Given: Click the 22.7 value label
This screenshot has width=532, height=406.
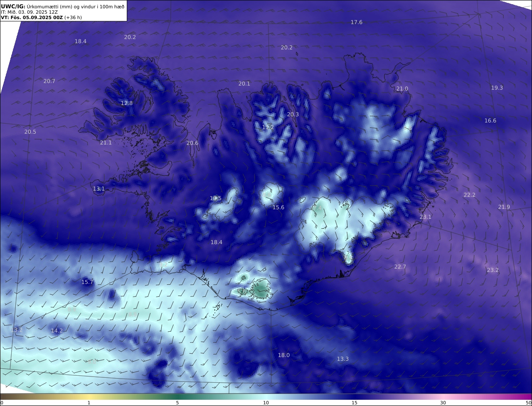Looking at the screenshot, I should (x=400, y=267).
